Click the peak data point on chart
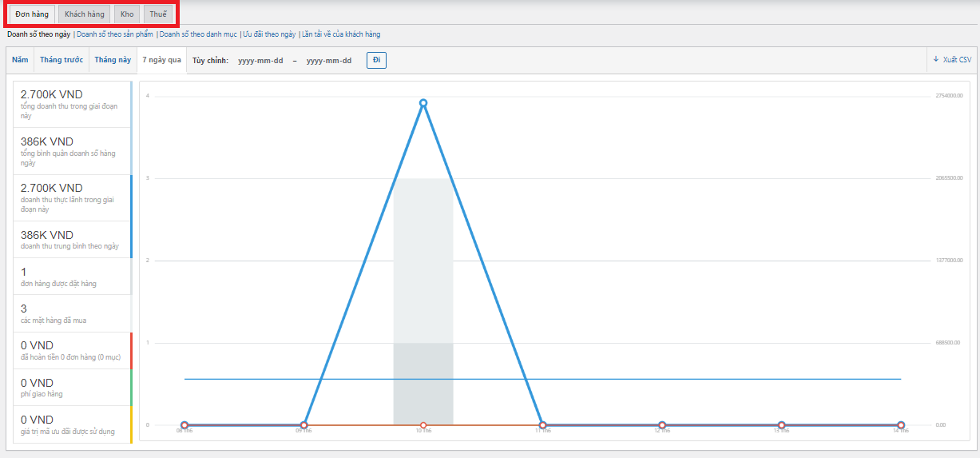The image size is (980, 458). [423, 103]
